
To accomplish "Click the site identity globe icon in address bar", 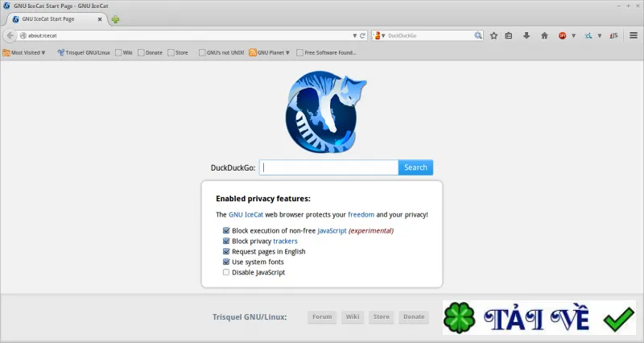I will pos(23,35).
